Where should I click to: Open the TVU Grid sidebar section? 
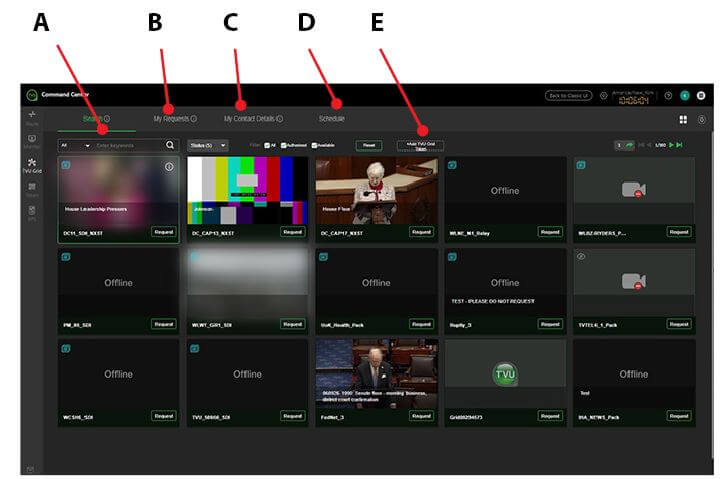(32, 165)
